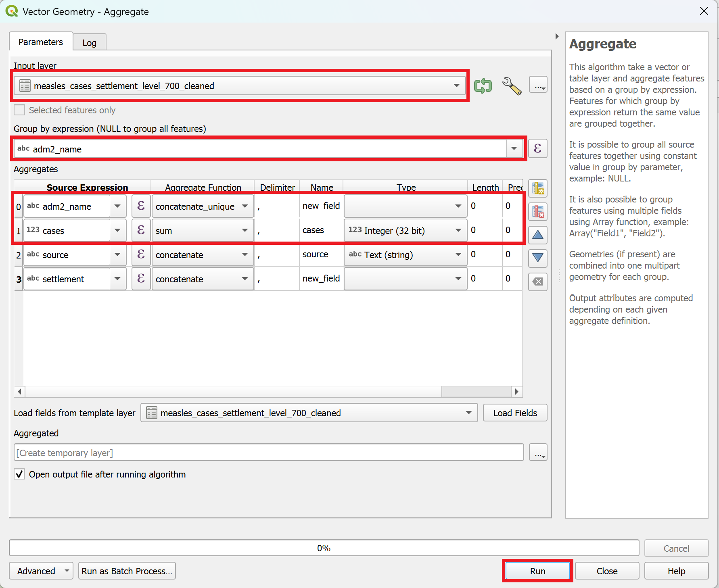Click the Aggregated output path field

pos(268,452)
